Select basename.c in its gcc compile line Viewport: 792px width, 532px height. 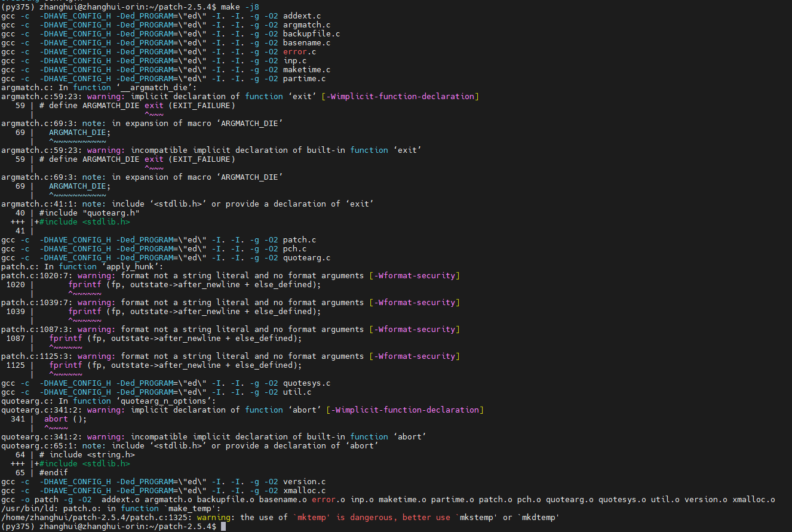[307, 42]
